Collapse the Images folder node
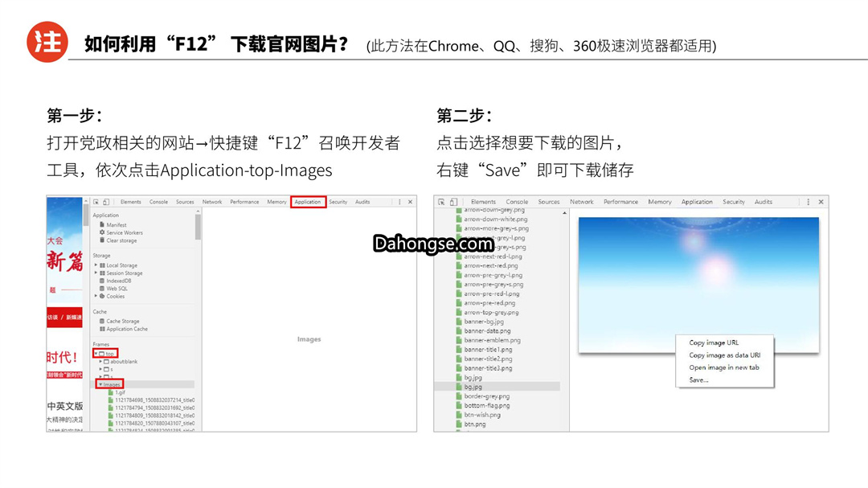The width and height of the screenshot is (868, 488). [x=100, y=383]
